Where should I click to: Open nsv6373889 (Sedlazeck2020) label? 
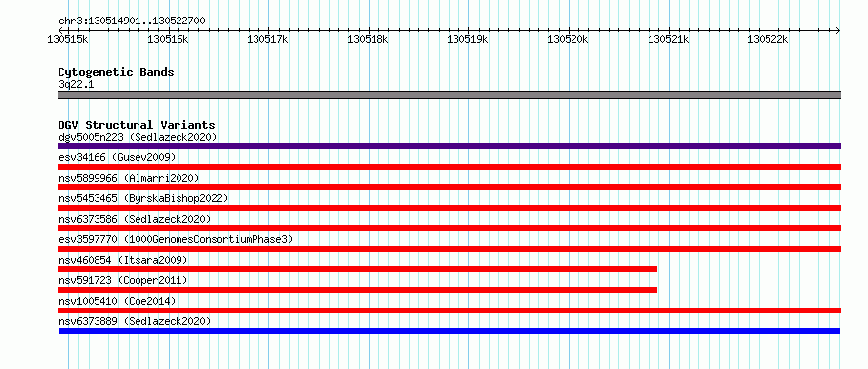pyautogui.click(x=135, y=321)
